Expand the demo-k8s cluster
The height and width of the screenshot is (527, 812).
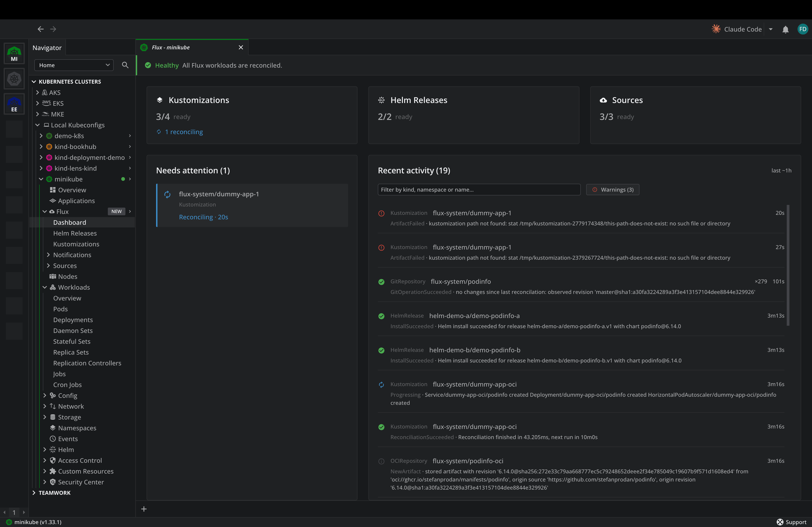41,136
